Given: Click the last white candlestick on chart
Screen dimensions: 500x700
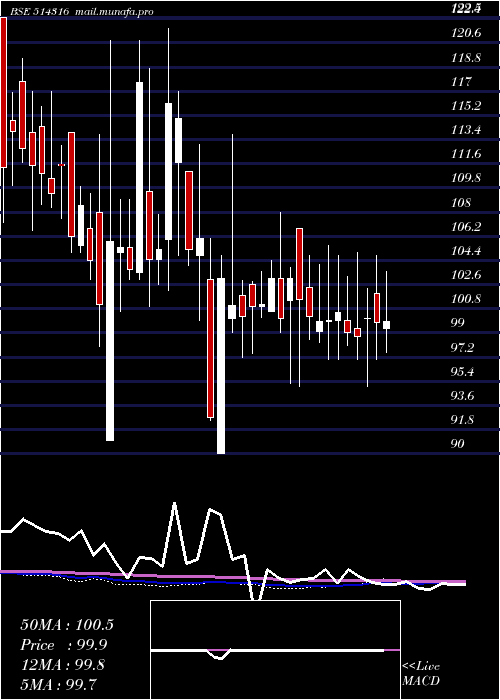Looking at the screenshot, I should pyautogui.click(x=386, y=325).
